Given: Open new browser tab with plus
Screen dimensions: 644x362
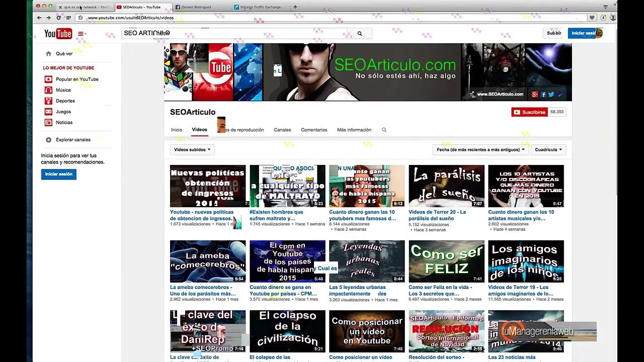Looking at the screenshot, I should click(295, 7).
